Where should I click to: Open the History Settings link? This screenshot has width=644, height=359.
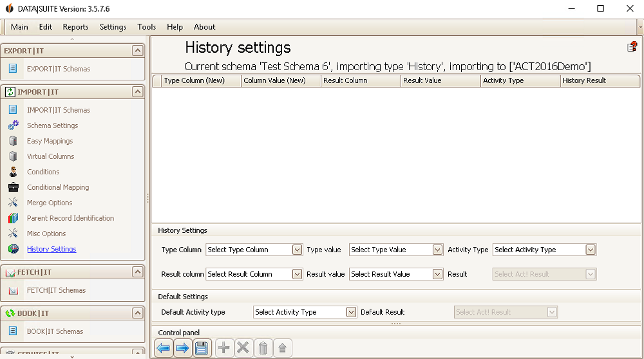pyautogui.click(x=52, y=249)
